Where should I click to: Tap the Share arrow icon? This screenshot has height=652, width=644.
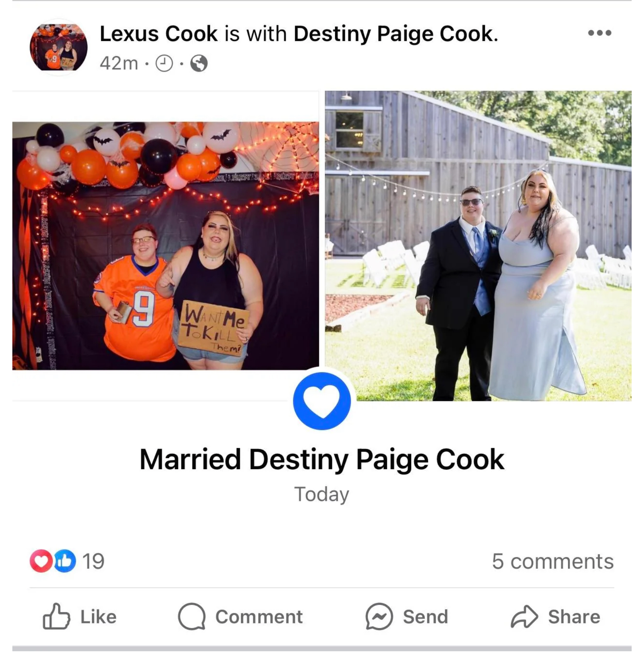coord(524,616)
